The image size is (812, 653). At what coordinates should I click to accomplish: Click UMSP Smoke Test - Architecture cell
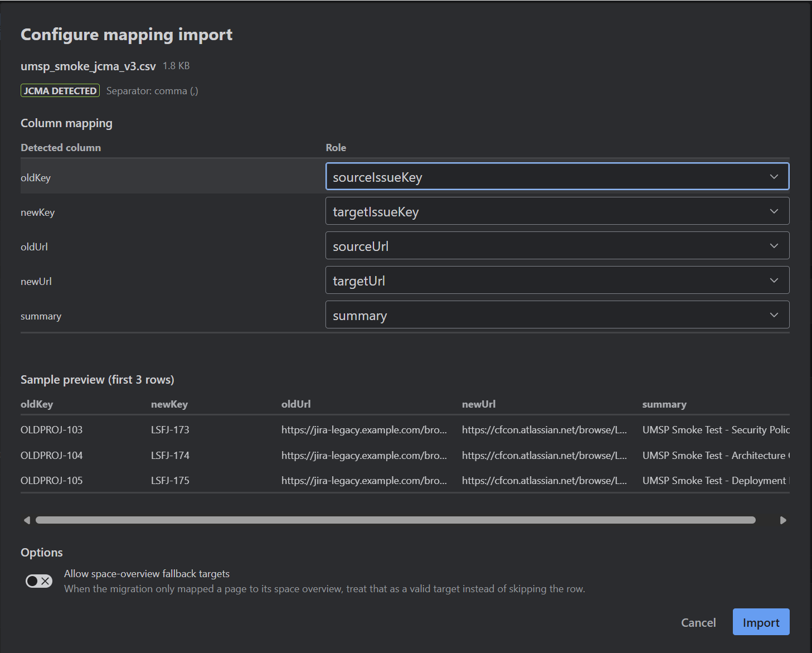tap(716, 456)
